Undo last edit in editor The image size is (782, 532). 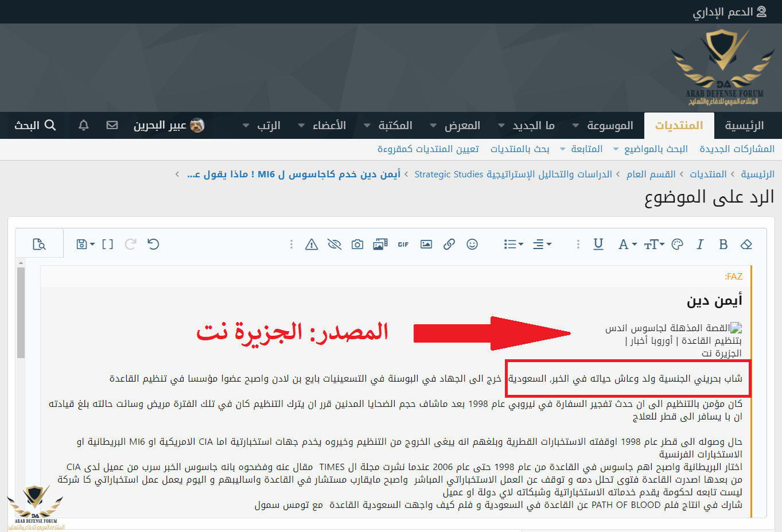click(x=153, y=244)
